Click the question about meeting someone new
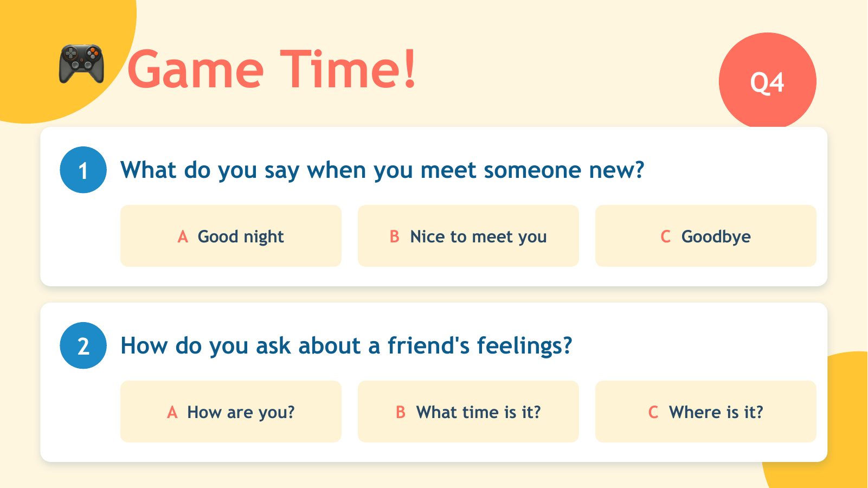This screenshot has width=868, height=488. coord(382,170)
